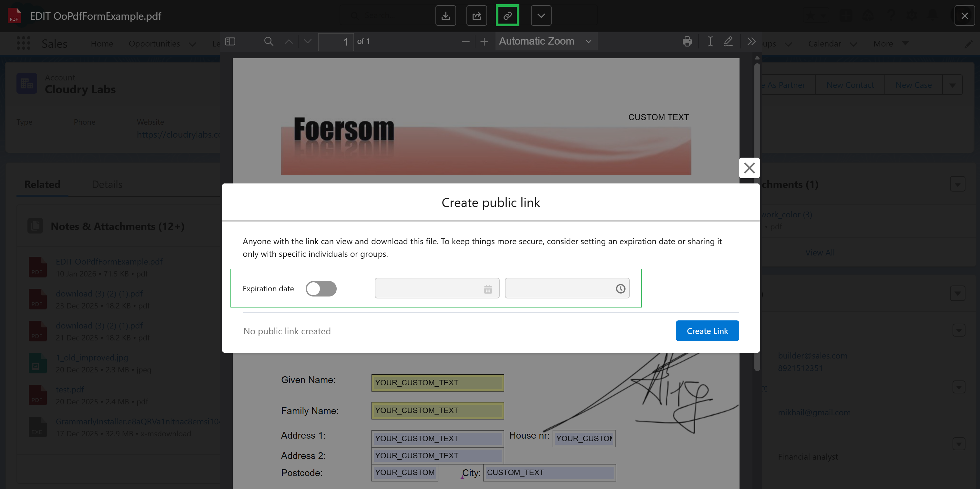The width and height of the screenshot is (980, 489).
Task: Open the test.pdf attachment link
Action: [70, 389]
